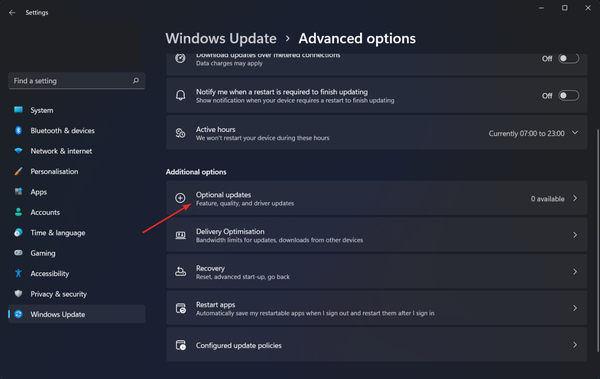
Task: Click the Accessibility figure icon
Action: click(x=18, y=273)
